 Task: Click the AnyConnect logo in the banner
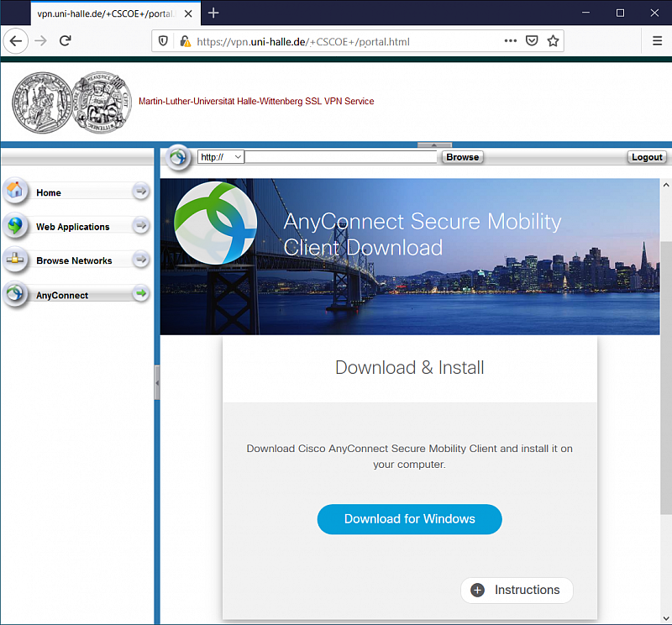(x=216, y=223)
